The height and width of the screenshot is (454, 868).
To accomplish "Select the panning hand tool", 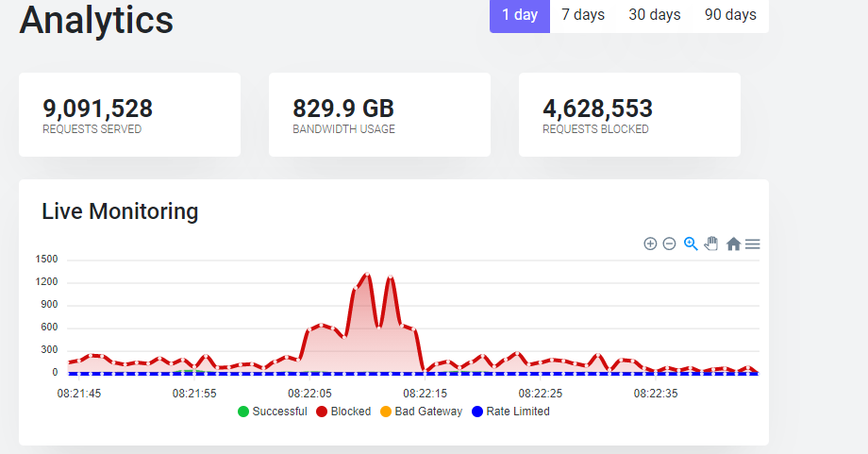I will coord(711,244).
